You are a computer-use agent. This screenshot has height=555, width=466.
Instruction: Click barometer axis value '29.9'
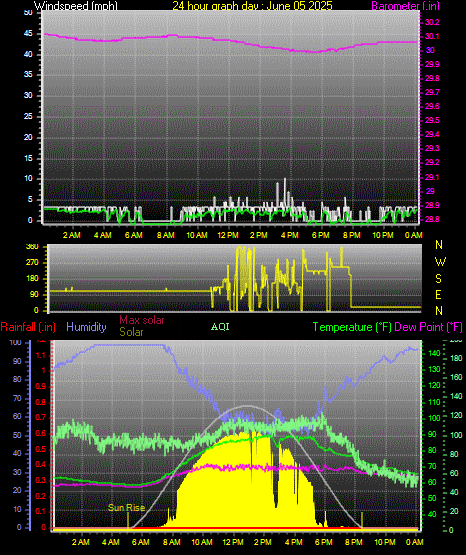(x=432, y=64)
